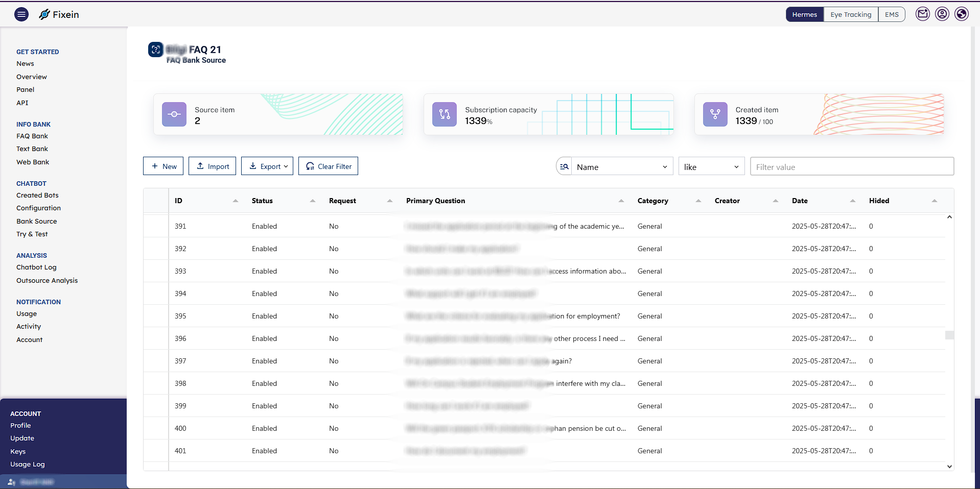Sort the table by Date column

[852, 201]
